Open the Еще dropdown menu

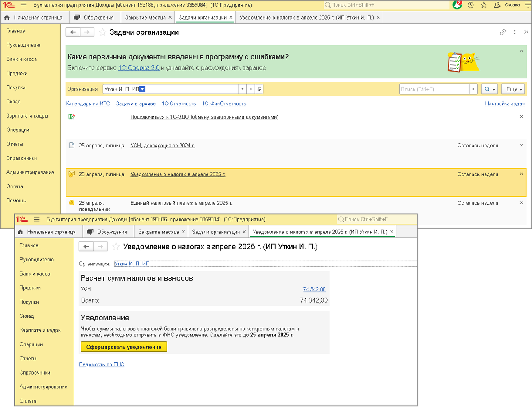click(x=513, y=89)
